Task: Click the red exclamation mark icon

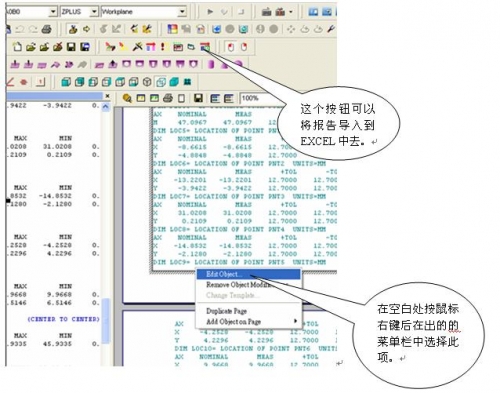Action: (163, 47)
